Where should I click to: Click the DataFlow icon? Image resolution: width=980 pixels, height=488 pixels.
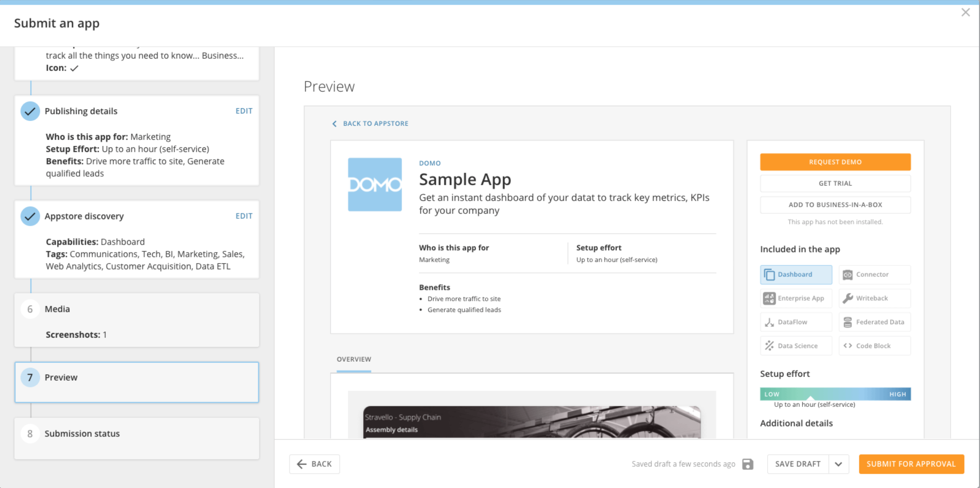[769, 322]
